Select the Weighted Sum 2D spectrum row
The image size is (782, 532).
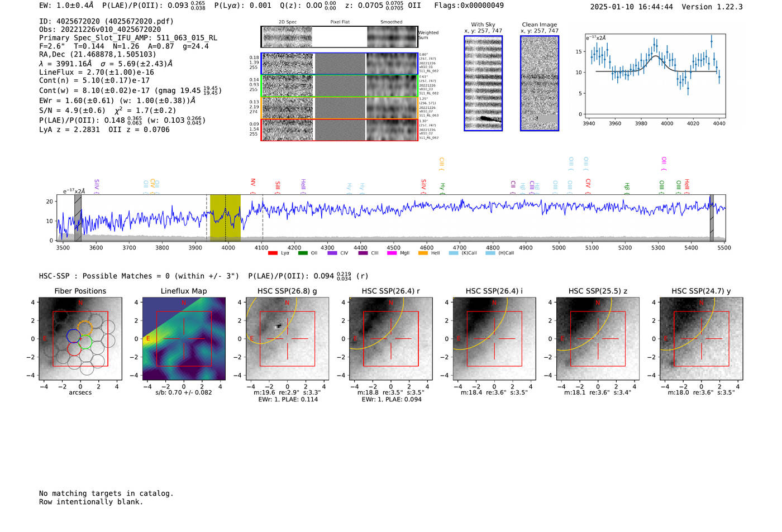(x=339, y=37)
